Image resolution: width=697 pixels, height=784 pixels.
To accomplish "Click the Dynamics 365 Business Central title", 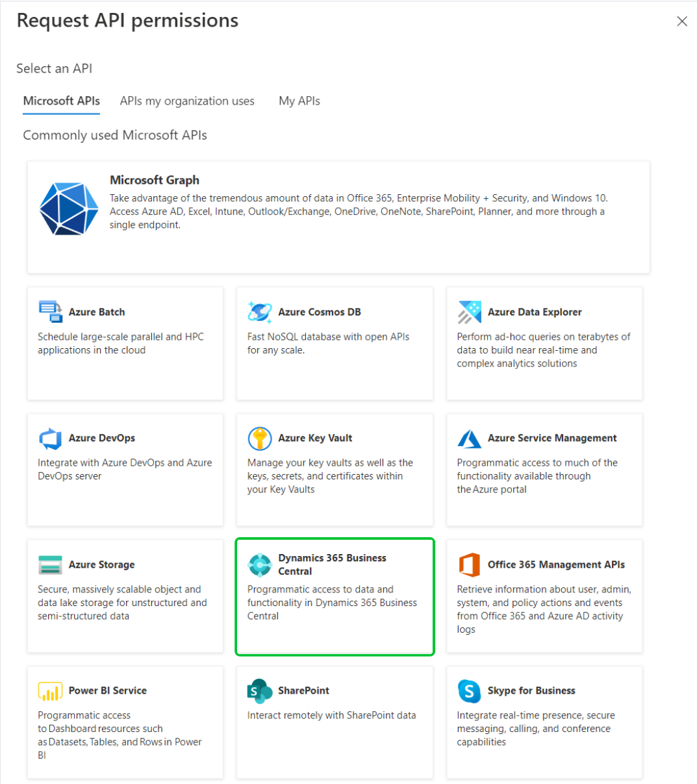I will (x=332, y=564).
